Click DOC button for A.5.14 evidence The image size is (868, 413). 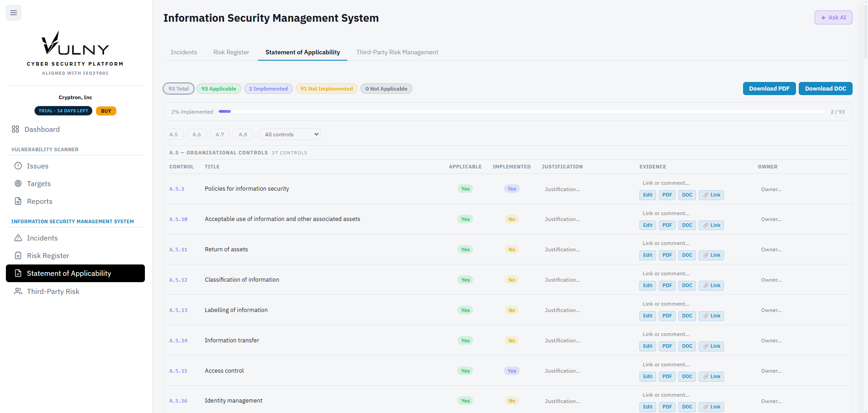[687, 346]
